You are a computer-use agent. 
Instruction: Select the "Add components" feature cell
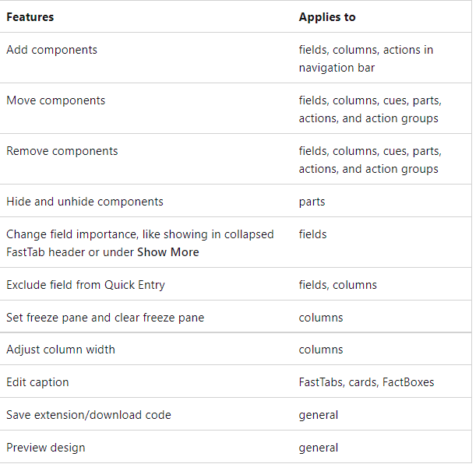[52, 50]
